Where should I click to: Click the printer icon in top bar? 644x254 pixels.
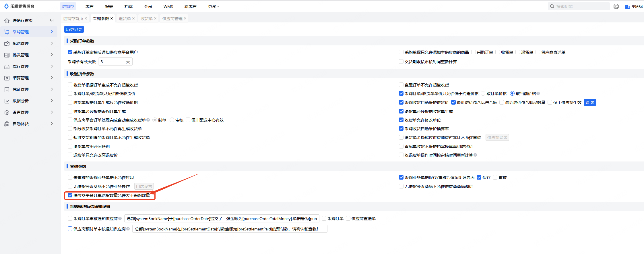(616, 6)
